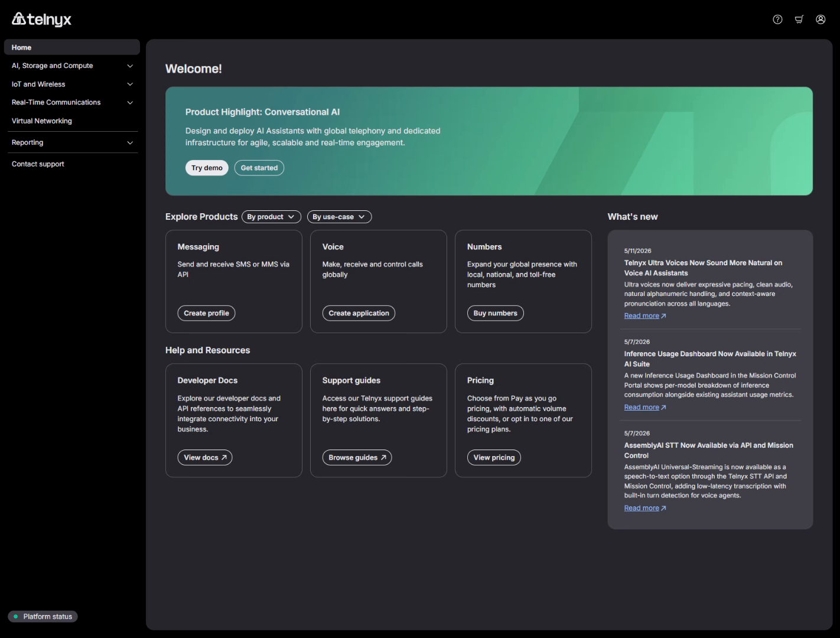Click 'AssemblyAI STT Now Available' headline
The image size is (840, 638).
coord(709,451)
